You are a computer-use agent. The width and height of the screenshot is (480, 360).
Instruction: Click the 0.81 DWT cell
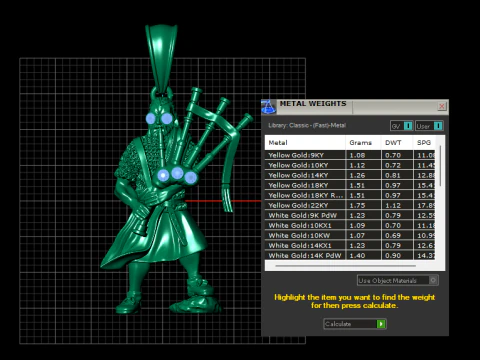click(397, 175)
